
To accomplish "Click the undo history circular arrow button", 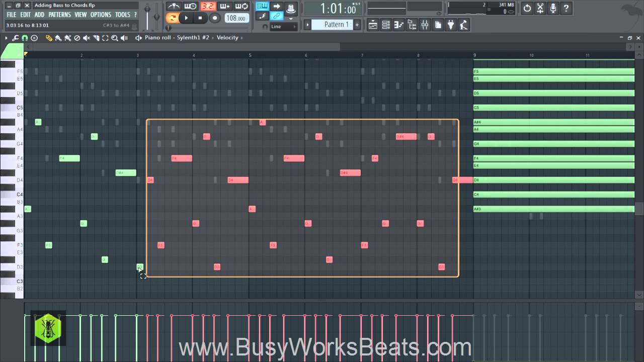I will [x=527, y=8].
